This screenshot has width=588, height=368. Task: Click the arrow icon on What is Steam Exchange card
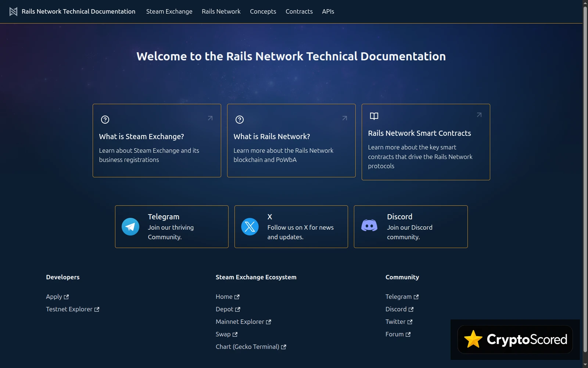(x=210, y=118)
